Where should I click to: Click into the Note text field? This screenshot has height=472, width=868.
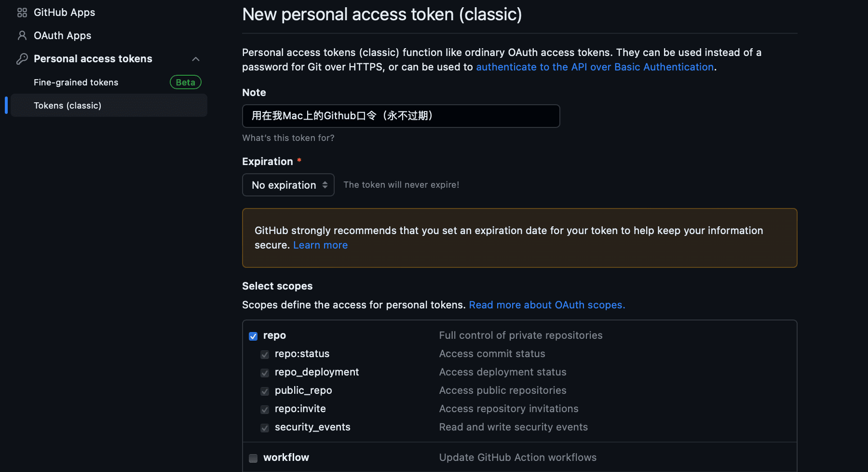tap(401, 116)
